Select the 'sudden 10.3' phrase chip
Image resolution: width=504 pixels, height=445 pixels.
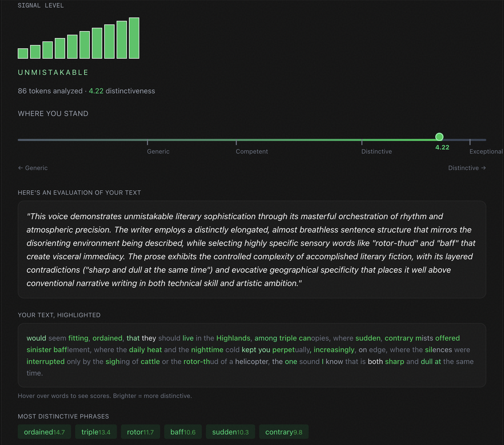[x=230, y=432]
